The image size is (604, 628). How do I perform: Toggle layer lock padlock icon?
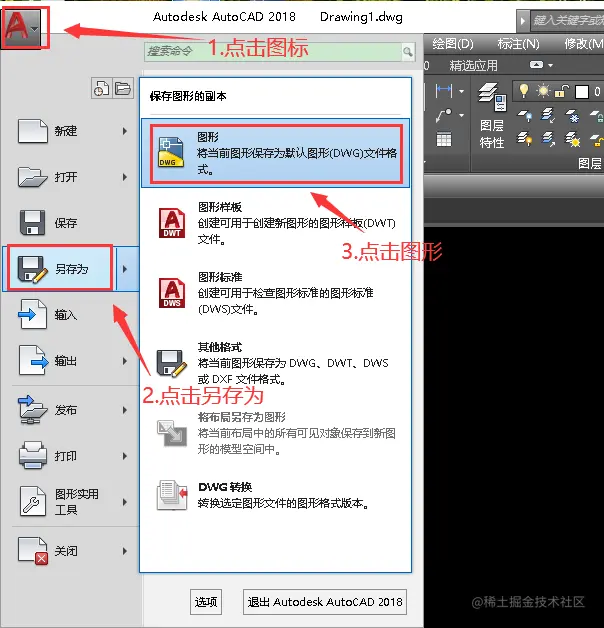coord(562,91)
